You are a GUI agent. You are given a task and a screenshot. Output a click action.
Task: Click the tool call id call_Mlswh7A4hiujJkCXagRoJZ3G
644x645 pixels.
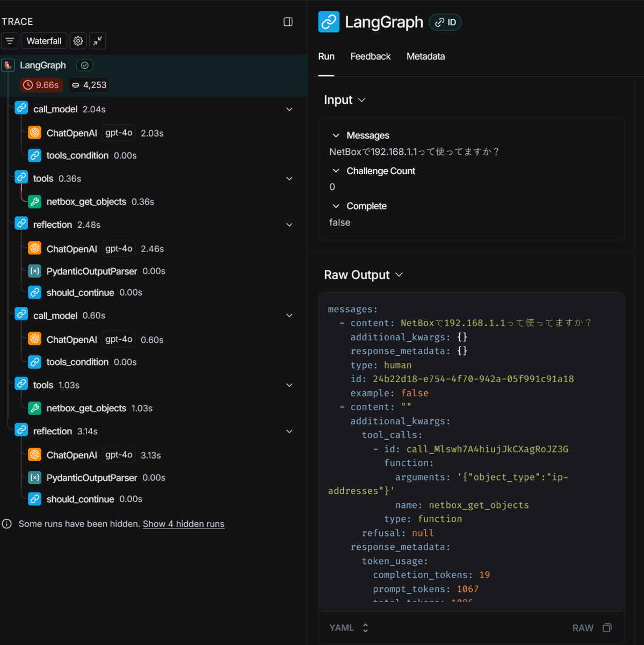(x=487, y=449)
